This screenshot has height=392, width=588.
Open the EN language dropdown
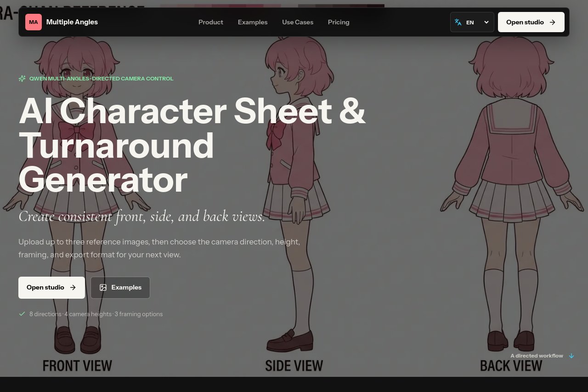click(472, 22)
